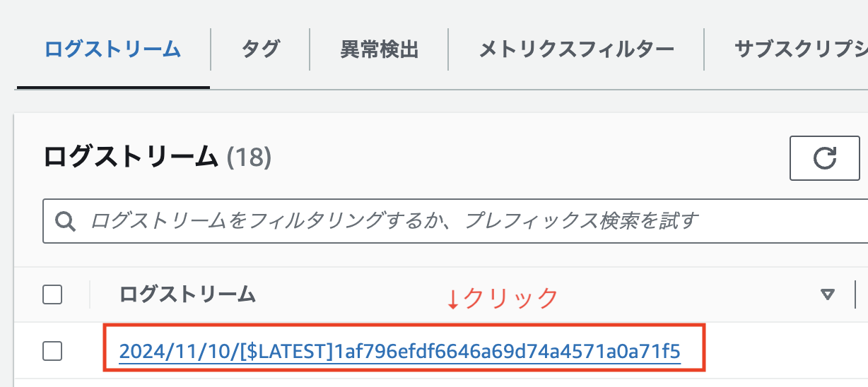Toggle the select-all log streams checkbox
The width and height of the screenshot is (868, 387).
(52, 294)
